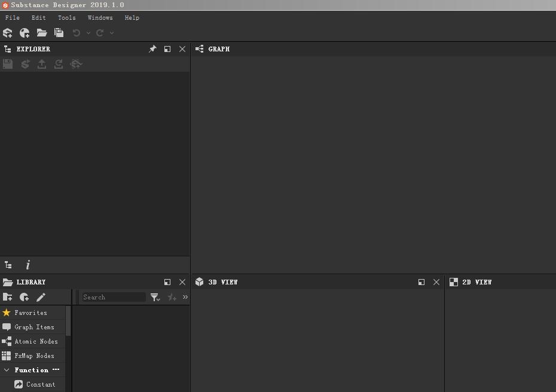Viewport: 556px width, 392px height.
Task: Click the publish icon in Explorer toolbar
Action: 42,64
